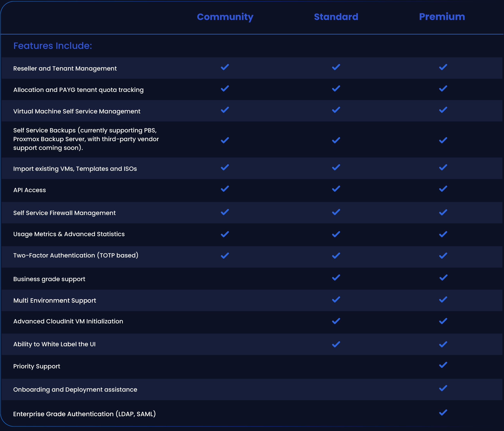Click the Features Include heading
This screenshot has height=431, width=504.
pyautogui.click(x=53, y=46)
